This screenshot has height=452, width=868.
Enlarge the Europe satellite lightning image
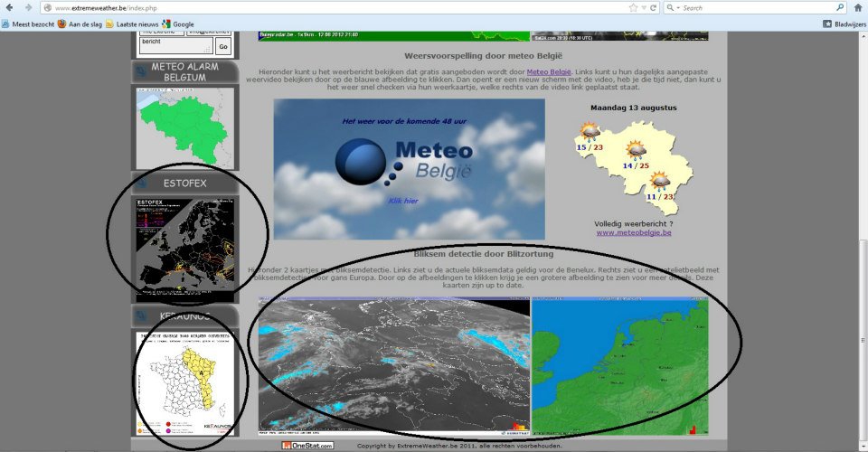(x=393, y=366)
